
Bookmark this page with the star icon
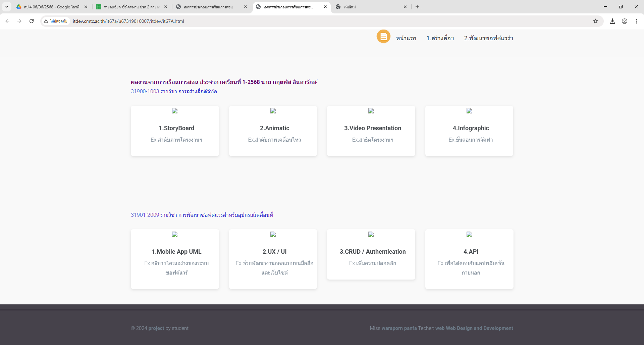(x=595, y=21)
